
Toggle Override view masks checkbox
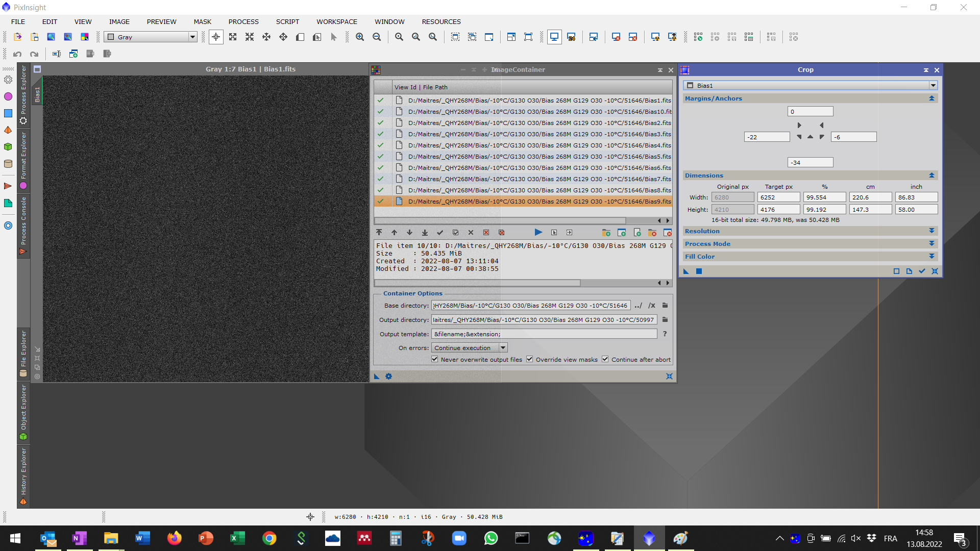click(530, 359)
